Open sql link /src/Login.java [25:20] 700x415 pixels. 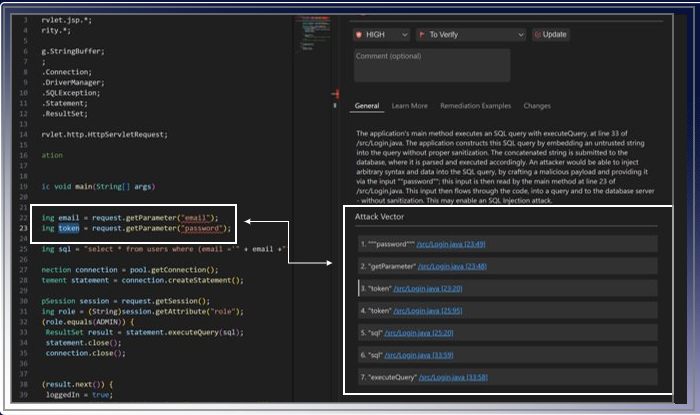tap(419, 333)
